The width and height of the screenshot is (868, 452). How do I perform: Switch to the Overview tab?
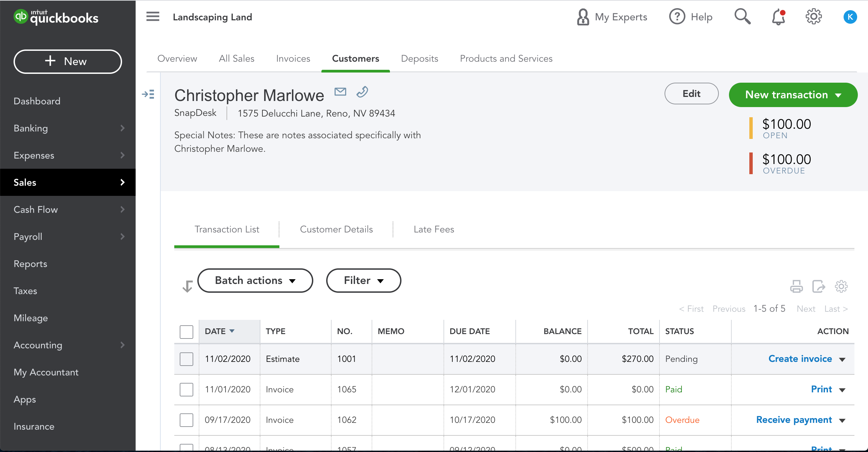coord(177,58)
